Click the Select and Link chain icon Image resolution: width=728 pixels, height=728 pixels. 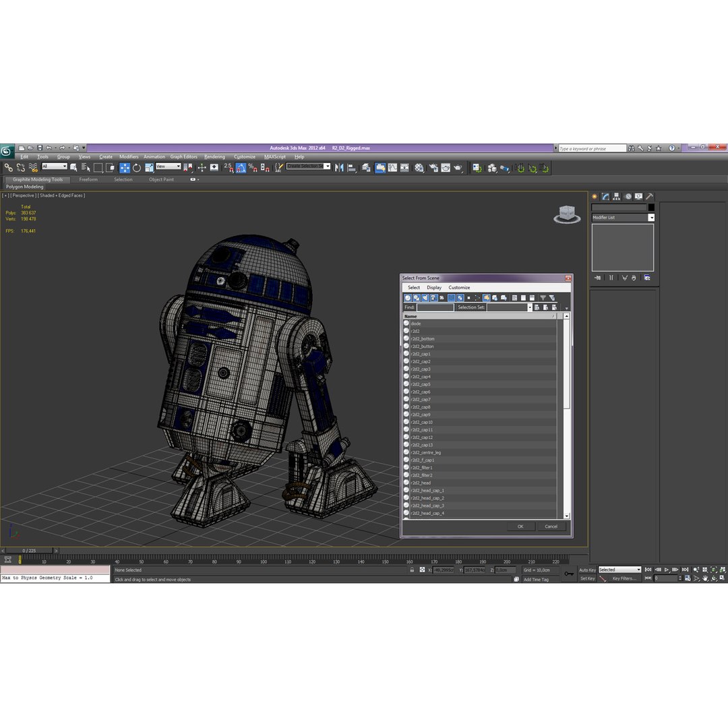(8, 168)
